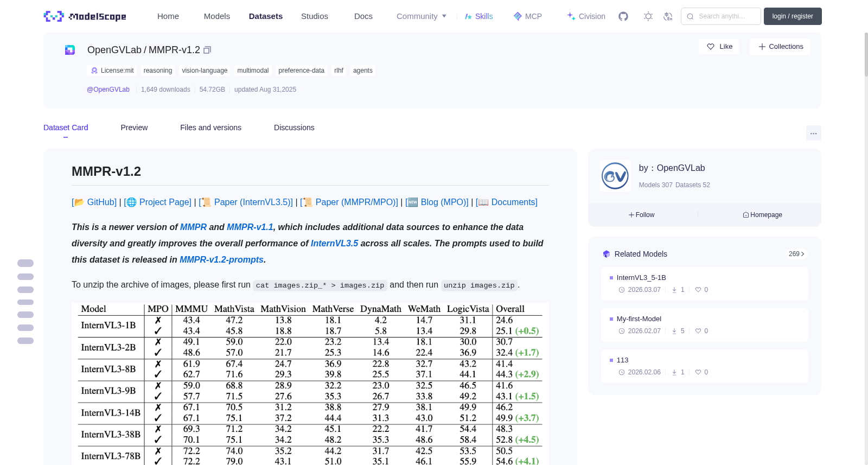Open the Datasets nav item
This screenshot has height=465, width=868.
tap(266, 16)
